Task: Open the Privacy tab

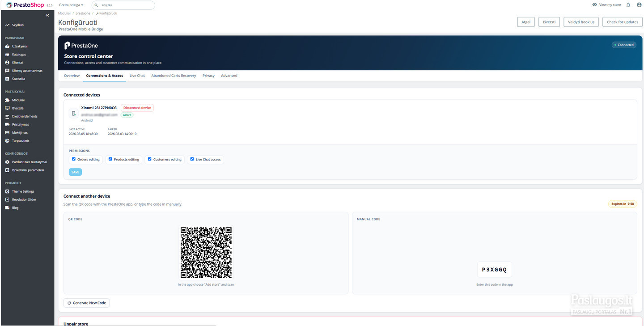Action: click(x=208, y=76)
